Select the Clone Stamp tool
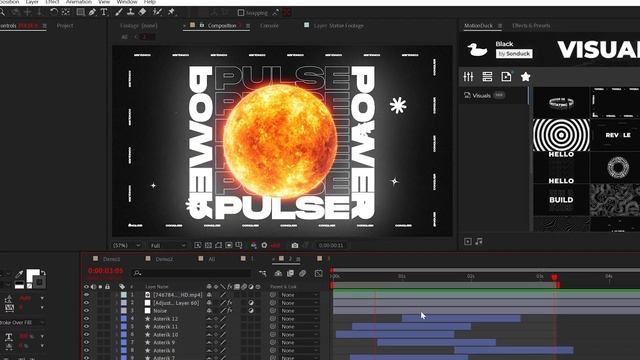 click(x=131, y=12)
